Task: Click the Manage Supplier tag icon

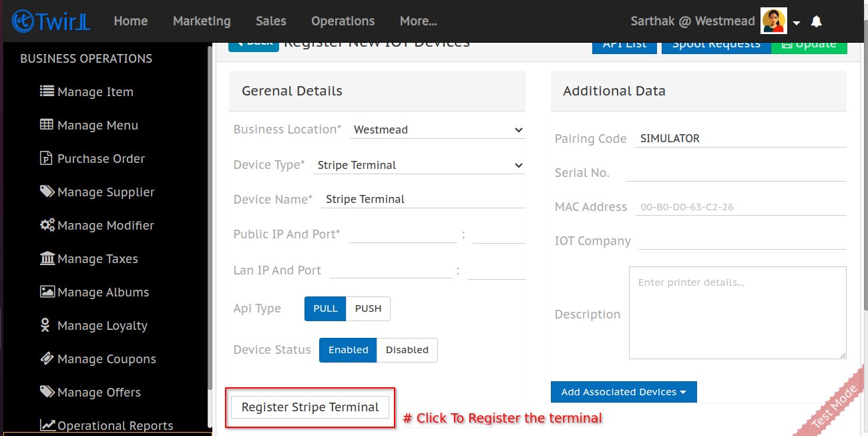Action: 47,191
